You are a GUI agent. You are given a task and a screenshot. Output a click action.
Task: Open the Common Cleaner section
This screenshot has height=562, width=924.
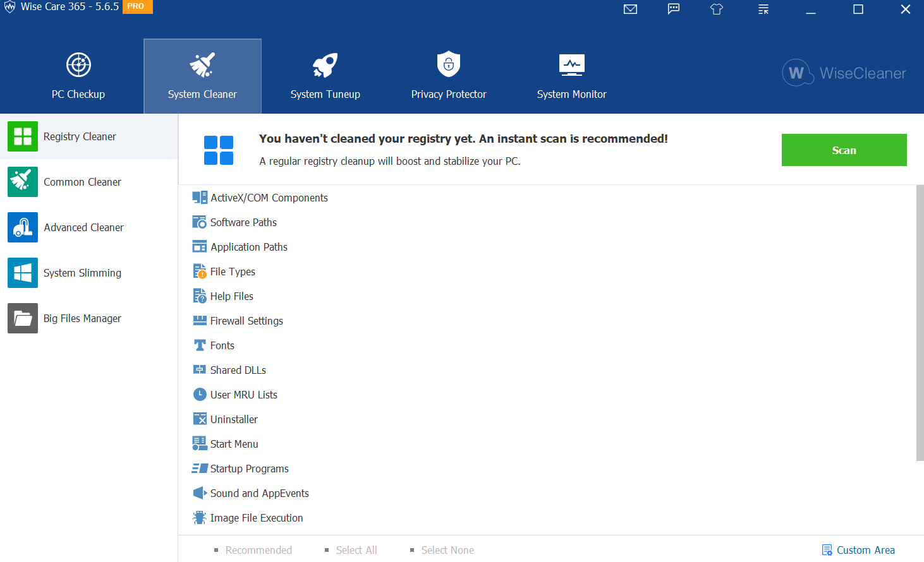pos(88,182)
